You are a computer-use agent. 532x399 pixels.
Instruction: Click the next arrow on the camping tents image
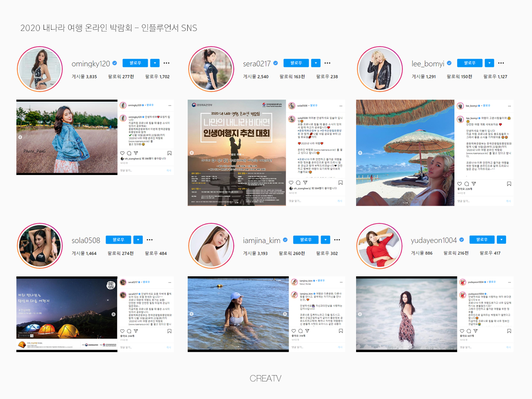point(114,314)
